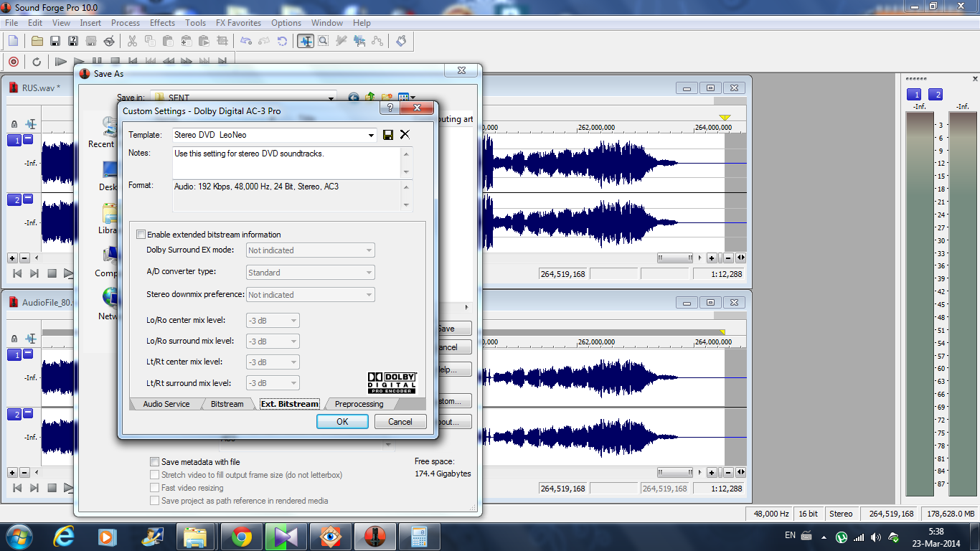Click the Create New Folder icon
This screenshot has height=551, width=980.
pos(387,98)
